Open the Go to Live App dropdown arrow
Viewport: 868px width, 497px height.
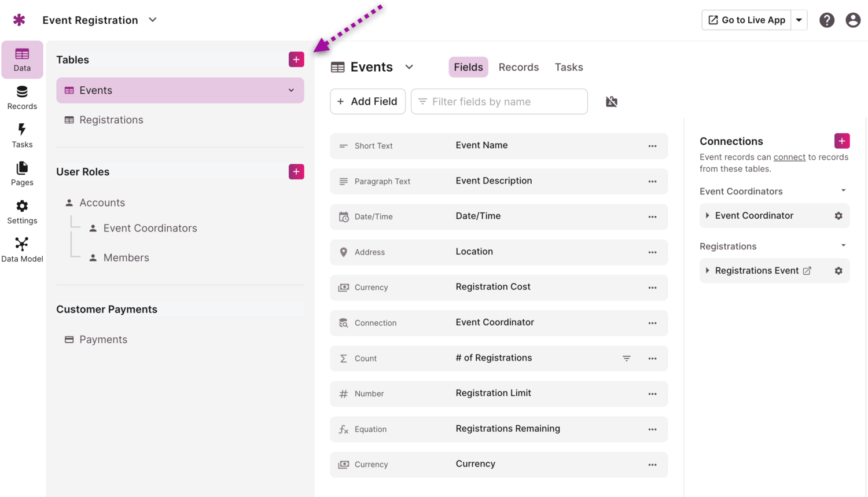coord(799,20)
